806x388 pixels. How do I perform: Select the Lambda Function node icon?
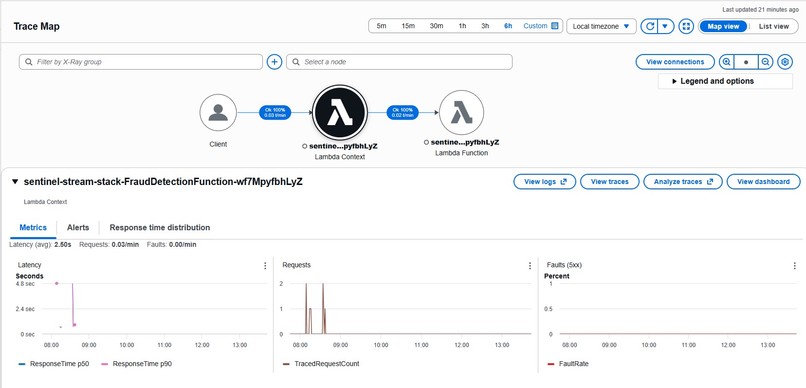pyautogui.click(x=462, y=113)
